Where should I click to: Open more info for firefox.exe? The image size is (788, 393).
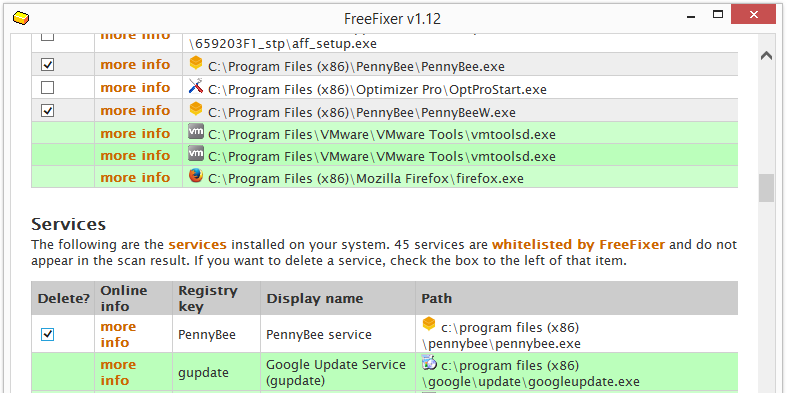(x=135, y=177)
